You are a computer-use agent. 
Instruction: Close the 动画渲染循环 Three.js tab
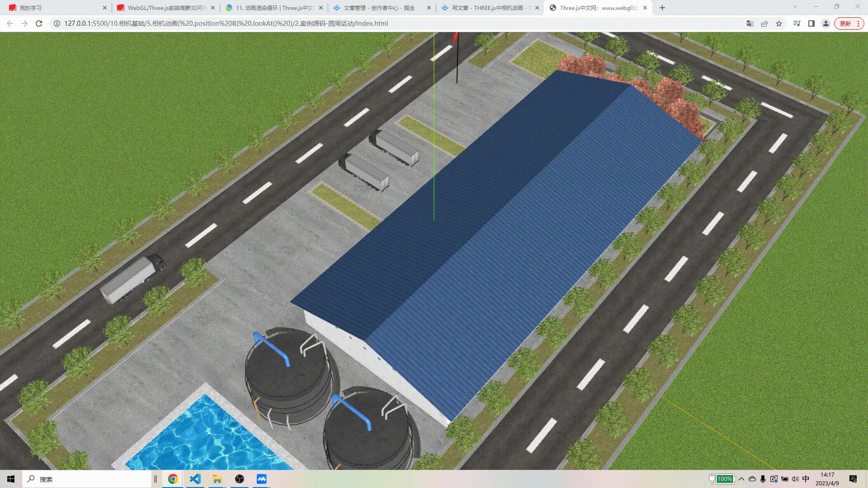tap(321, 8)
